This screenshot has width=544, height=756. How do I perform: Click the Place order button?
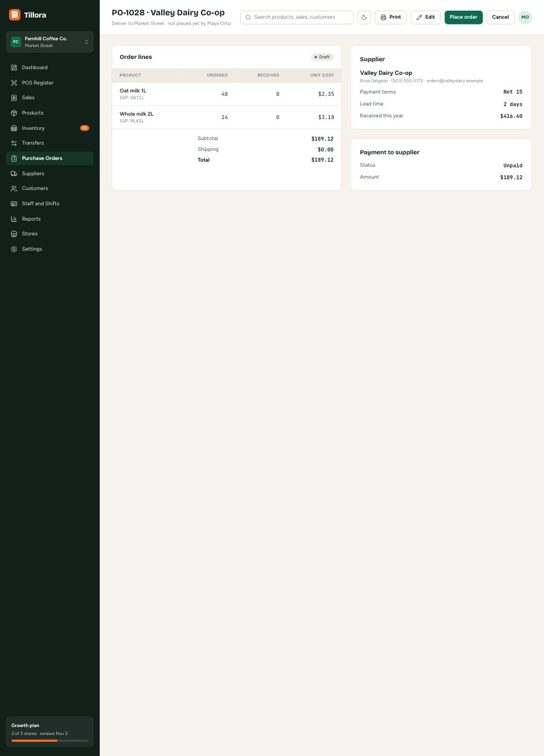(464, 17)
